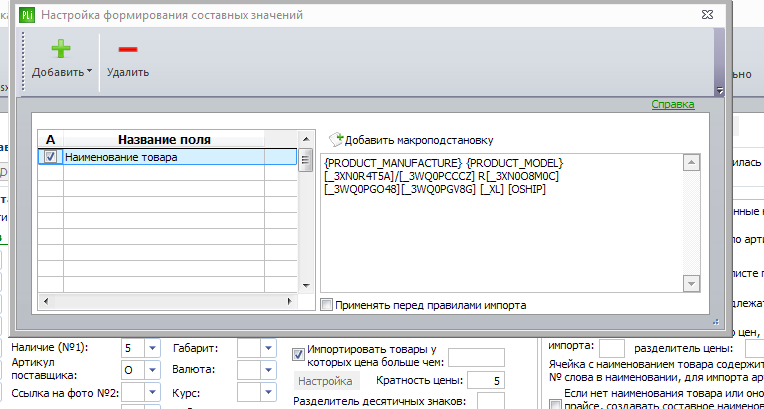The image size is (764, 409).
Task: Open the Ссылка на фото №2 dropdown
Action: pos(153,393)
